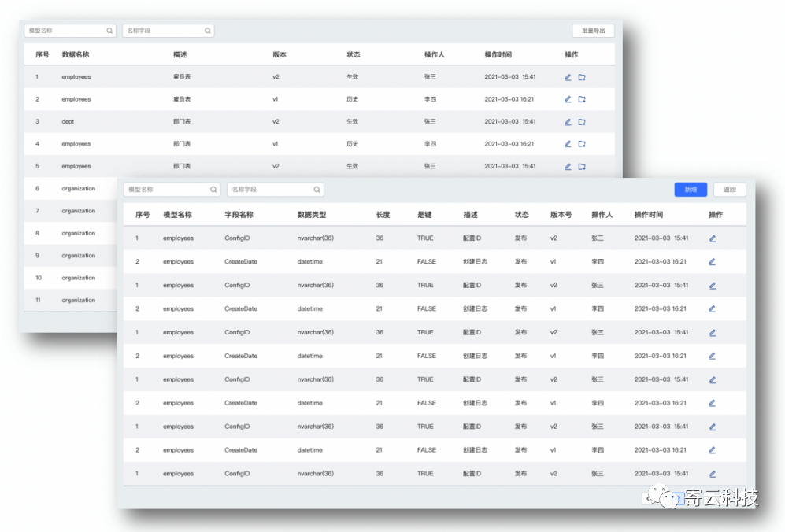Select row 7 organization in back window
This screenshot has height=532, width=785.
(x=71, y=211)
